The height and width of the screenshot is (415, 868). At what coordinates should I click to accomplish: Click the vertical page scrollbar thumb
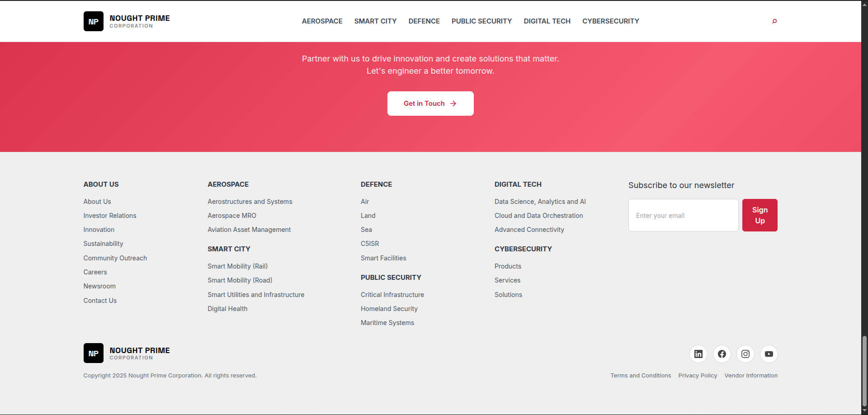click(864, 371)
